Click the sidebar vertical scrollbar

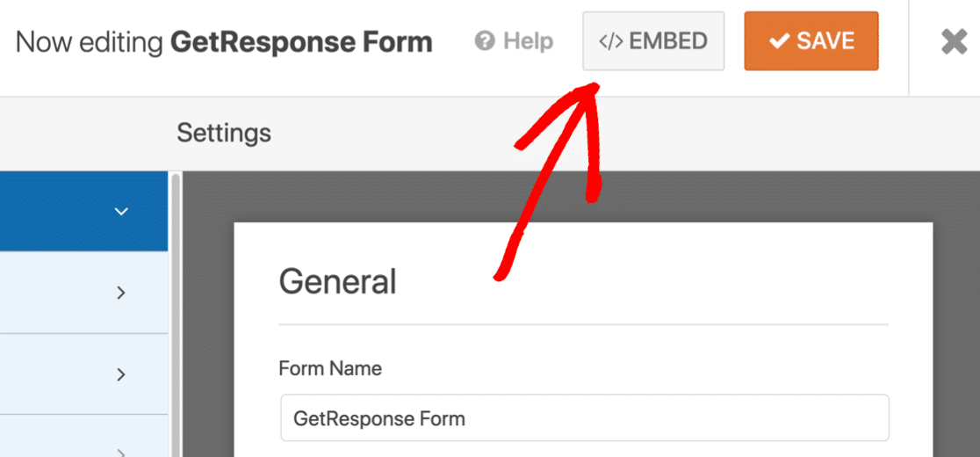pos(176,314)
